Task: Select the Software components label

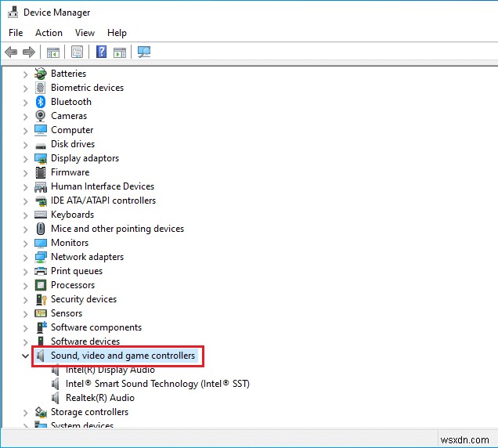Action: [x=96, y=327]
